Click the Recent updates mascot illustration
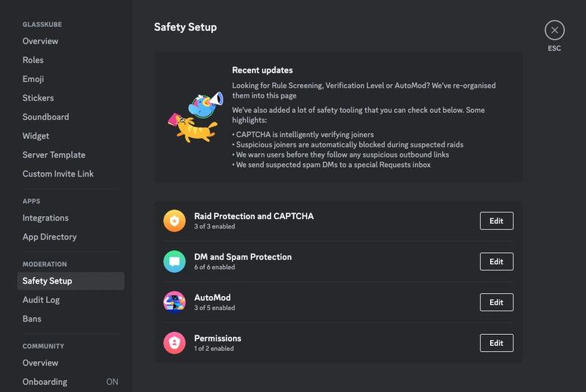The image size is (586, 392). 196,117
